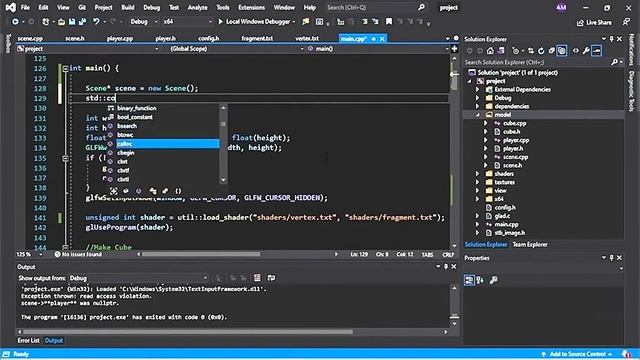Image resolution: width=640 pixels, height=360 pixels.
Task: Open the 125 % zoom dropdown
Action: coord(29,254)
